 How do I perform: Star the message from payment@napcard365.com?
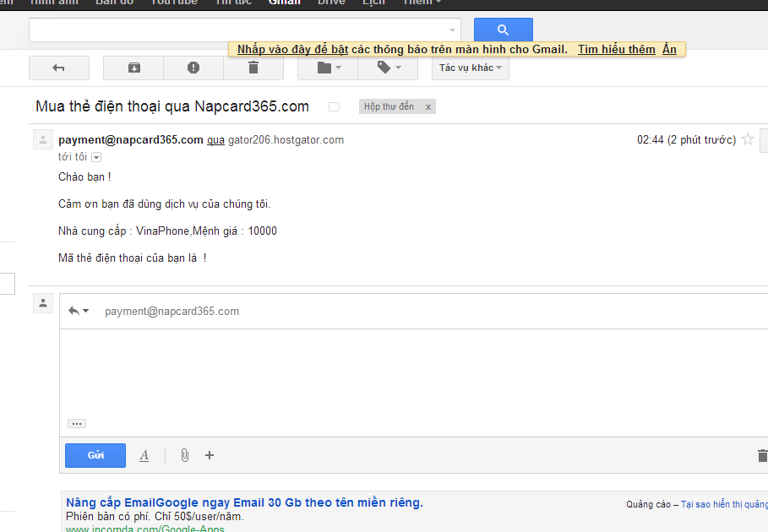(748, 139)
